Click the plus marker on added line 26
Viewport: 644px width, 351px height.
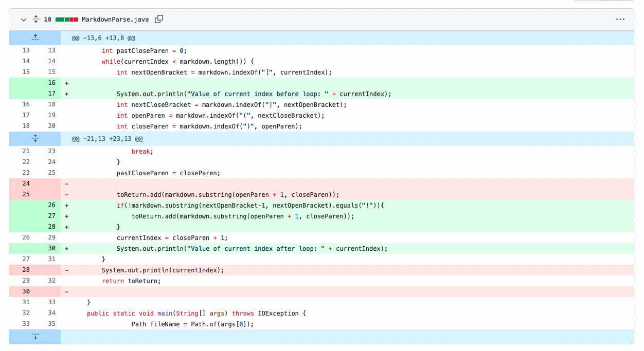coord(67,206)
